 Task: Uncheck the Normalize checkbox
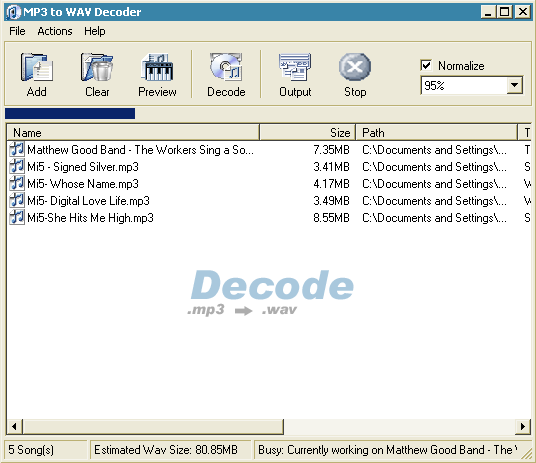pyautogui.click(x=426, y=65)
